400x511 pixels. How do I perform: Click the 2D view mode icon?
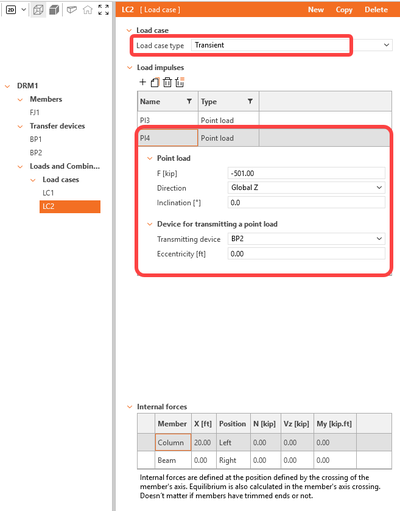(x=11, y=10)
